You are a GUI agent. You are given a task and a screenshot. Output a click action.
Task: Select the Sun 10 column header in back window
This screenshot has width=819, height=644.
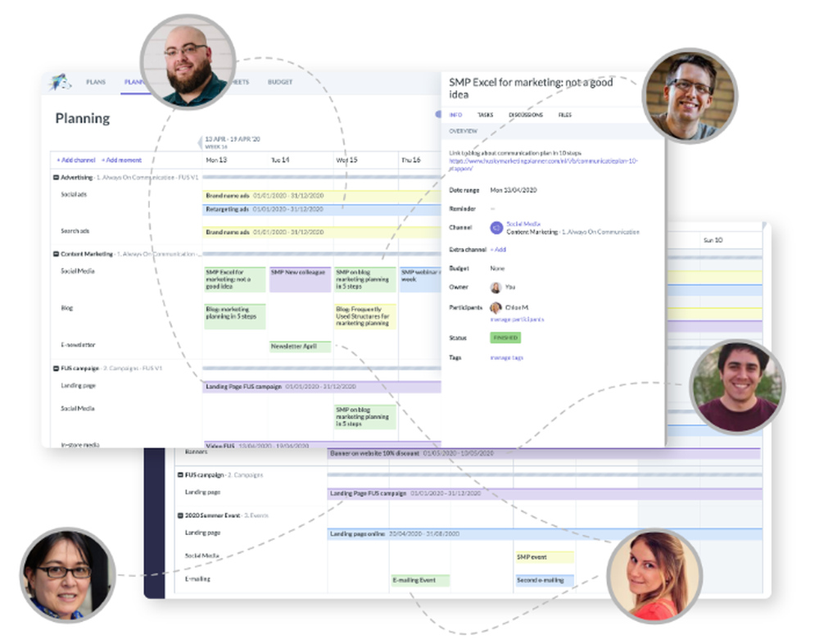tap(713, 240)
